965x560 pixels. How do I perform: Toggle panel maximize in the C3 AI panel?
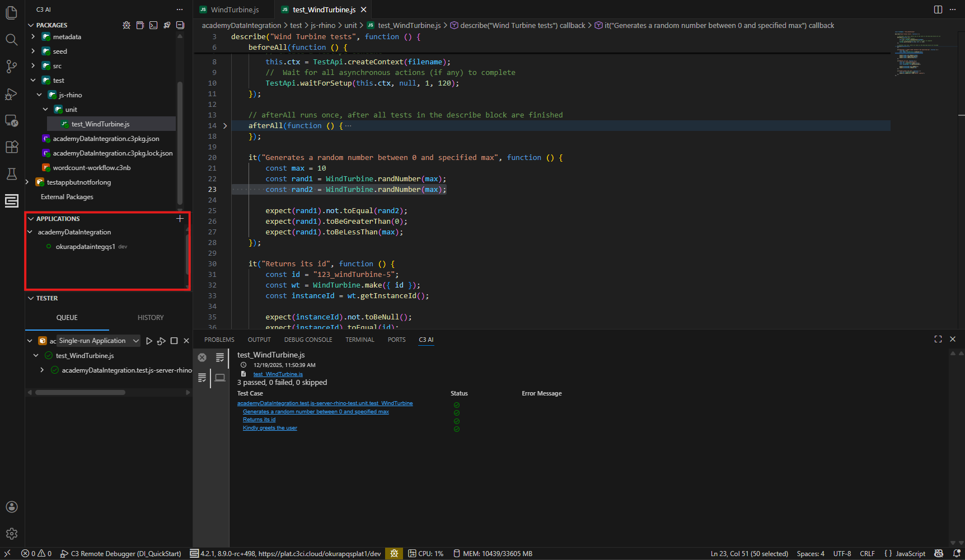(938, 339)
